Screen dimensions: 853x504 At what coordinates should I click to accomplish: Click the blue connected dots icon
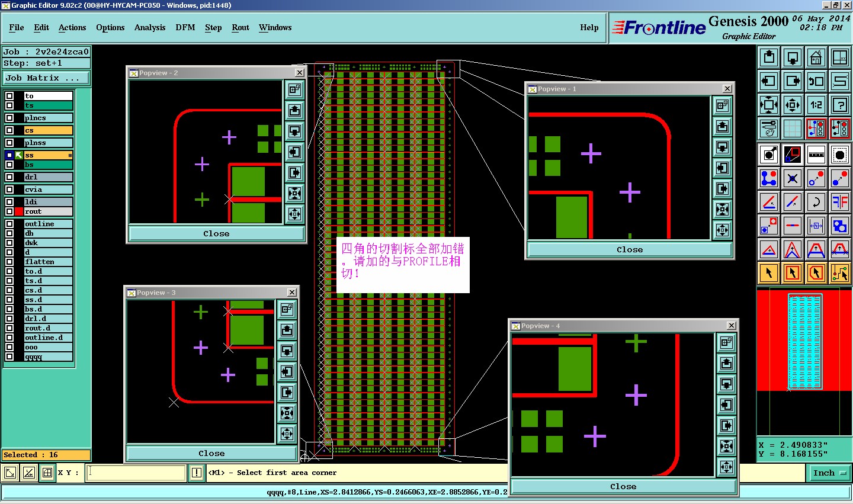(x=769, y=178)
